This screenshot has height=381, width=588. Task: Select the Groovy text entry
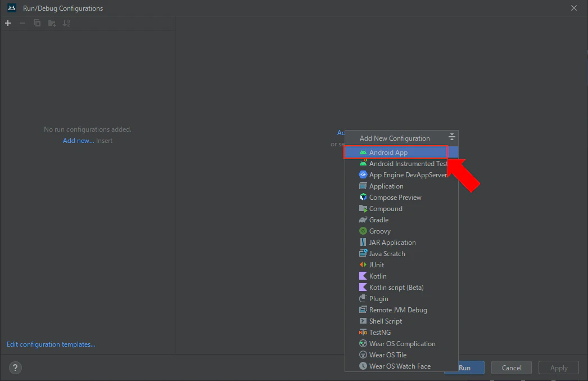(x=380, y=231)
